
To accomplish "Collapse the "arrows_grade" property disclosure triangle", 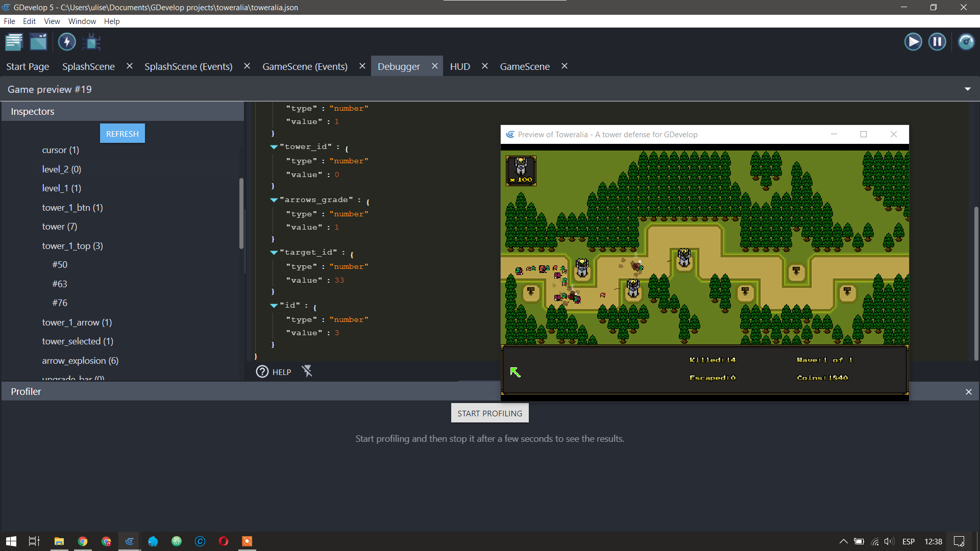I will point(274,200).
